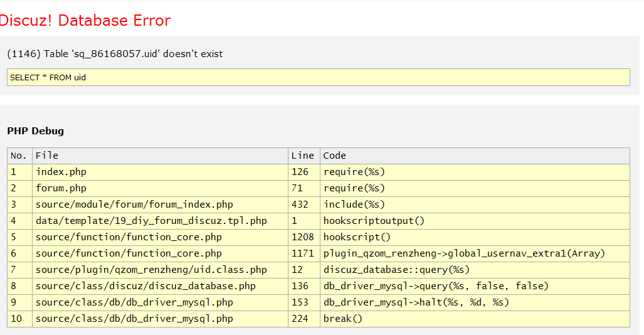The width and height of the screenshot is (644, 335).
Task: Select 'function_core.php' file in row 5
Action: [x=160, y=237]
